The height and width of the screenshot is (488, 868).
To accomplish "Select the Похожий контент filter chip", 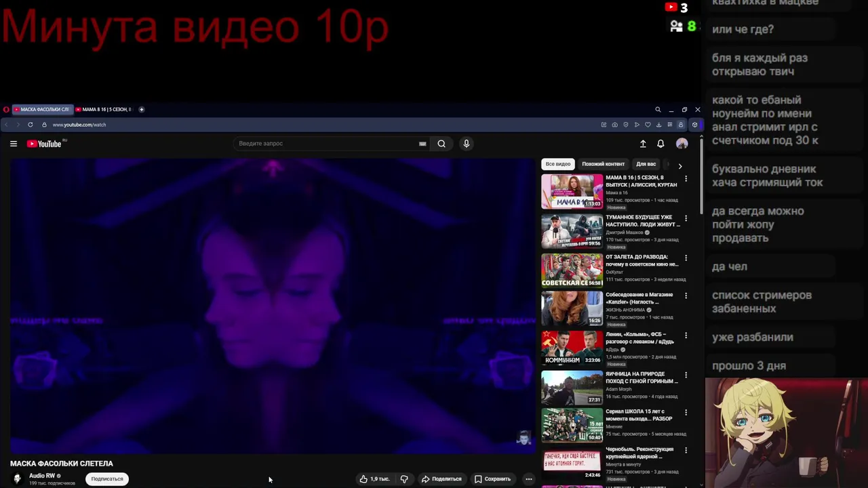I will (603, 164).
